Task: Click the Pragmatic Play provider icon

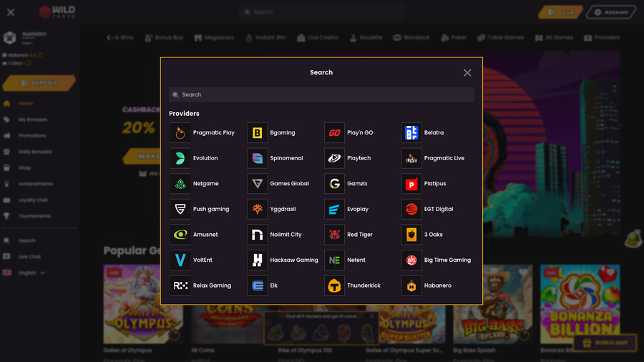Action: tap(180, 132)
